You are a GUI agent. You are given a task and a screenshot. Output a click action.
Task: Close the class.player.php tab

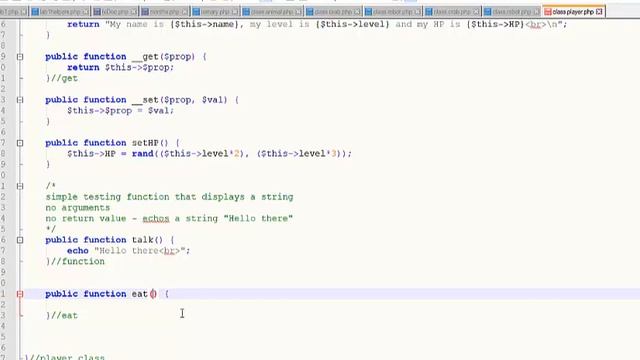[599, 12]
